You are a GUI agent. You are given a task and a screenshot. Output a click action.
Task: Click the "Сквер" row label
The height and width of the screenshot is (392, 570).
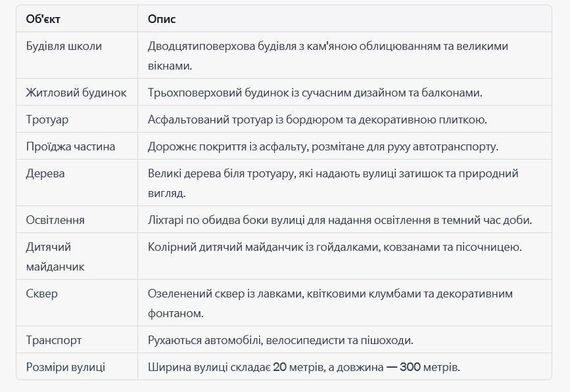point(42,294)
